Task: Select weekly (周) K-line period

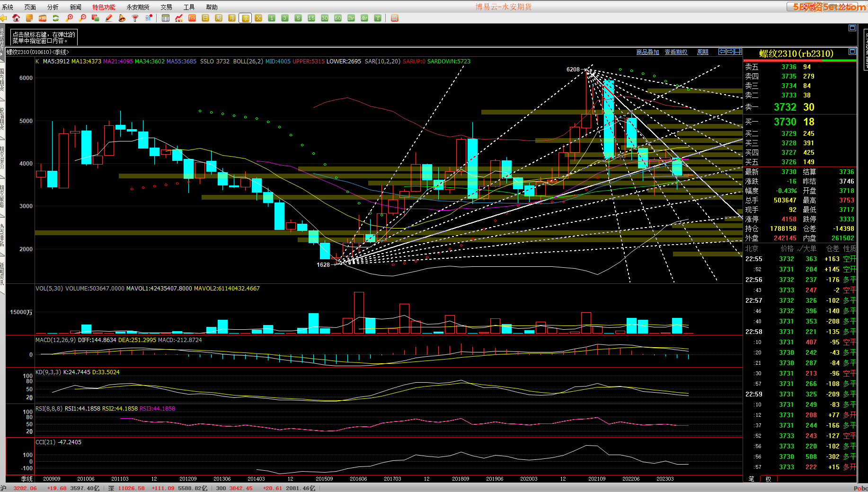Action: pyautogui.click(x=219, y=18)
